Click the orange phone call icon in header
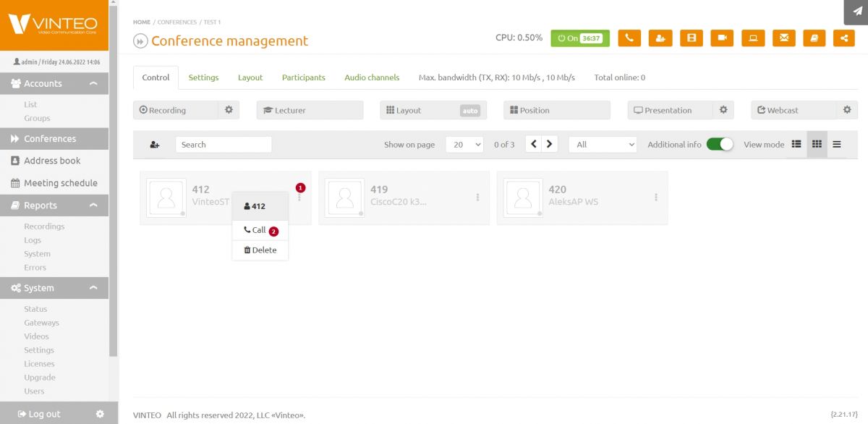Viewport: 868px width, 424px height. 629,38
